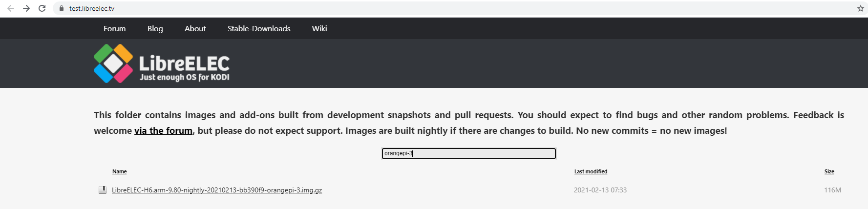Click the LibreELEC diamond logo
This screenshot has height=209, width=868.
[x=113, y=63]
